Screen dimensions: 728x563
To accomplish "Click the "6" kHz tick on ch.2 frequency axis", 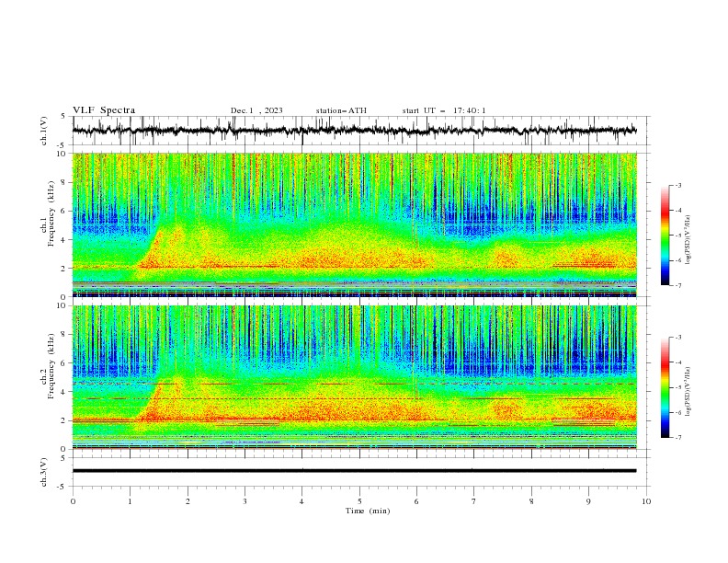I will (64, 363).
